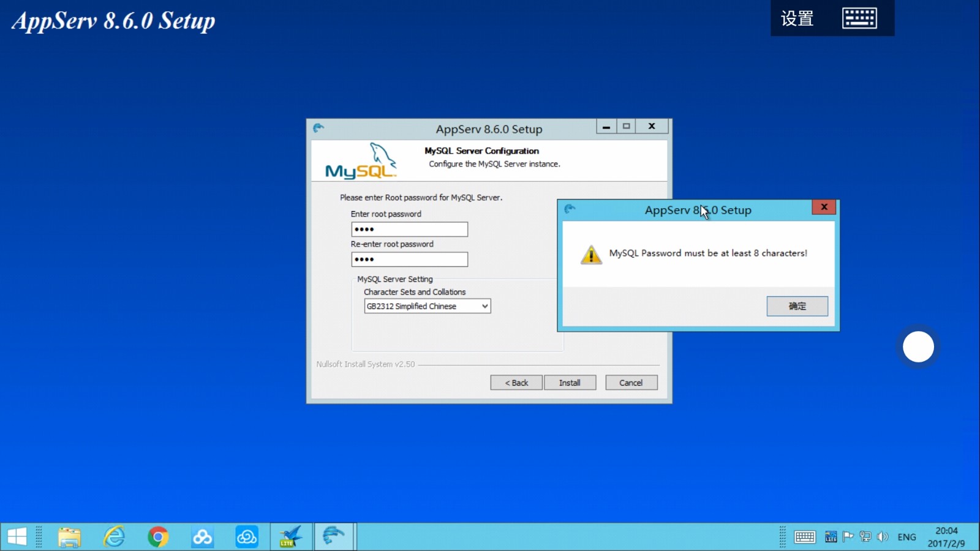This screenshot has height=551, width=980.
Task: Click the Install button in setup wizard
Action: (570, 383)
